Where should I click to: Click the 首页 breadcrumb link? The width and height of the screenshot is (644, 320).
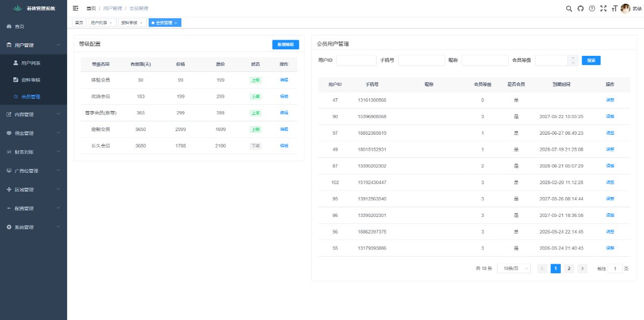tap(91, 9)
